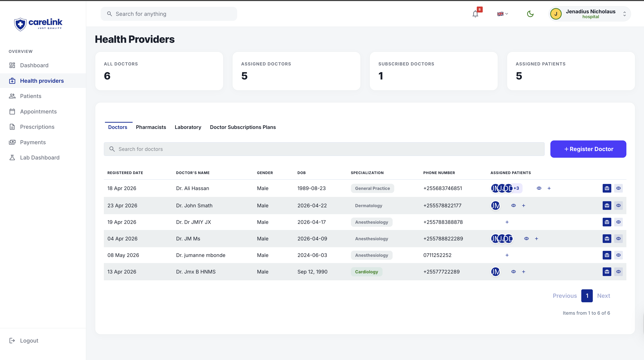
Task: Add patient to Dr. jumanne mbonde
Action: [x=507, y=255]
